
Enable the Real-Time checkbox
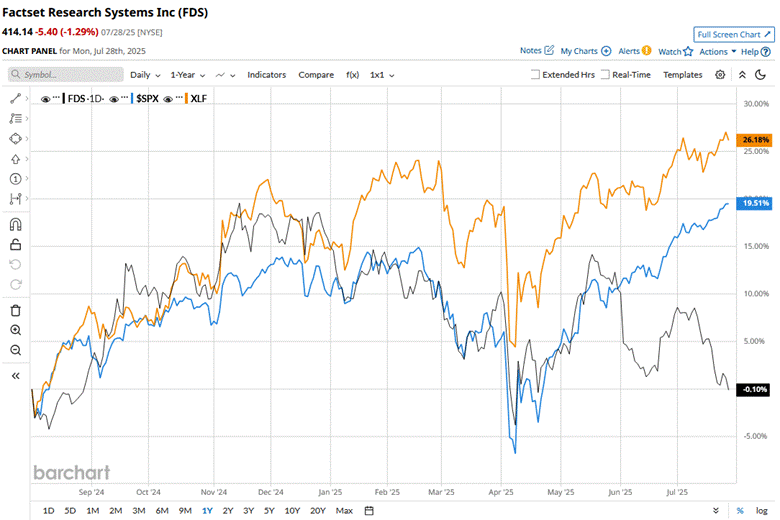[x=605, y=74]
